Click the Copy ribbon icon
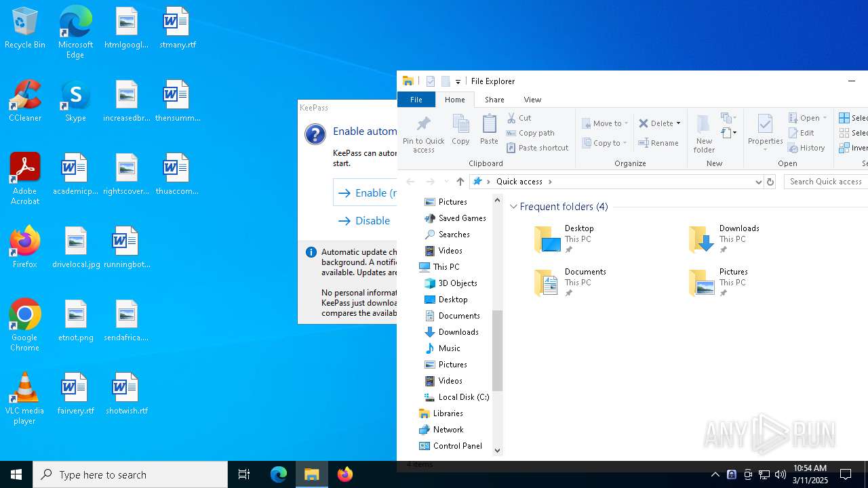This screenshot has height=488, width=868. pos(460,129)
